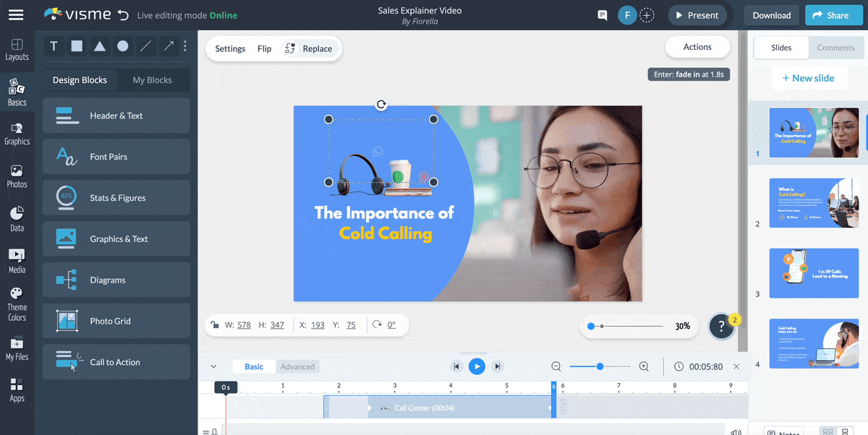Switch timeline to Advanced mode
The height and width of the screenshot is (435, 868).
(297, 366)
